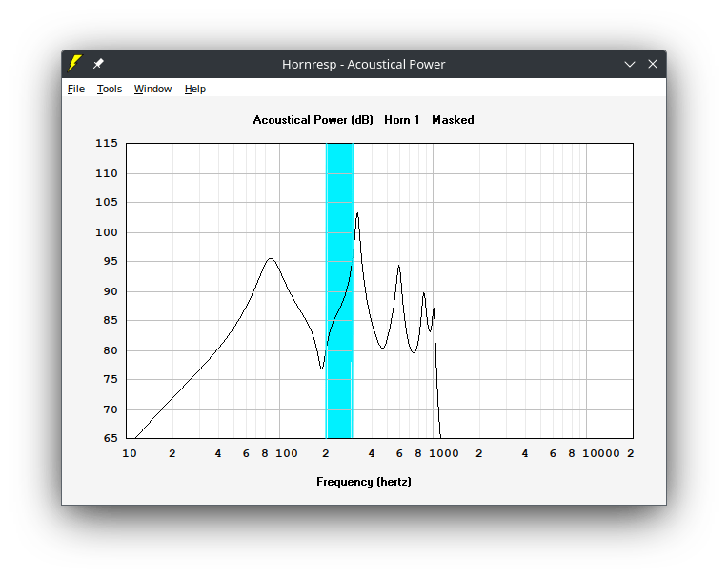Click the 'Masked' label
Screen dimensions: 728x578
tap(453, 120)
